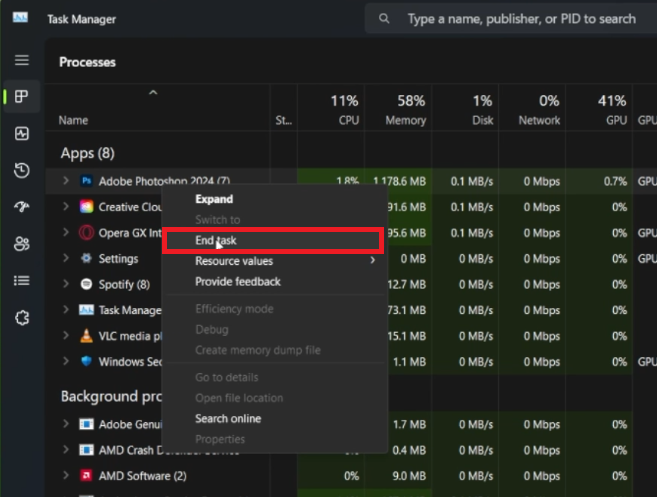The image size is (657, 497).
Task: Open the Resource values submenu
Action: point(274,261)
